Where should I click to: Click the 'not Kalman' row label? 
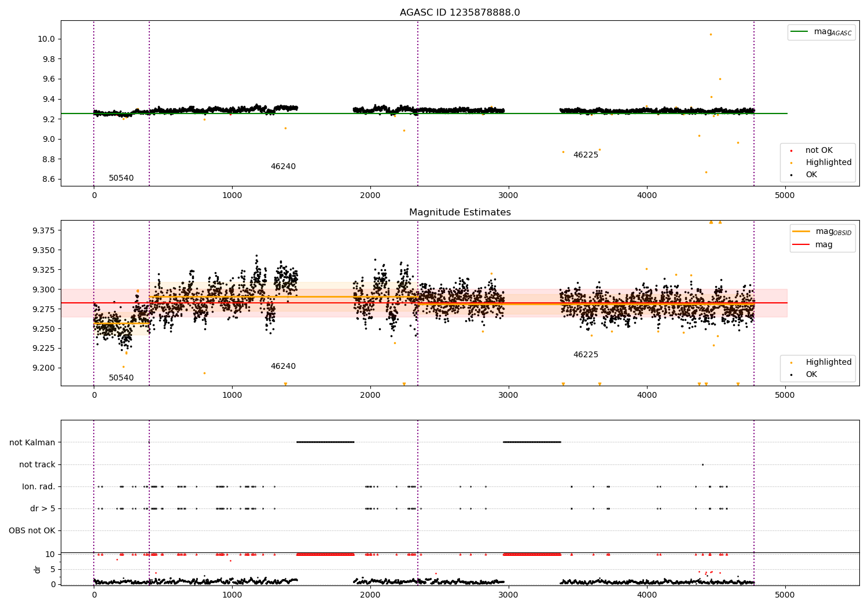[32, 442]
